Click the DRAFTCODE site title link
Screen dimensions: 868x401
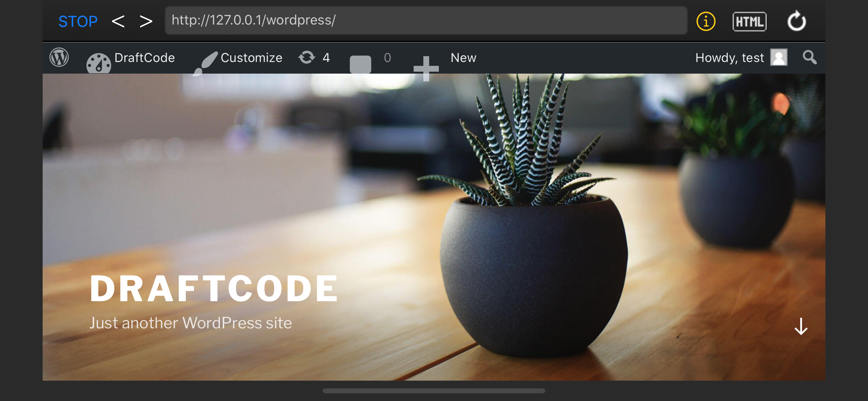click(214, 288)
